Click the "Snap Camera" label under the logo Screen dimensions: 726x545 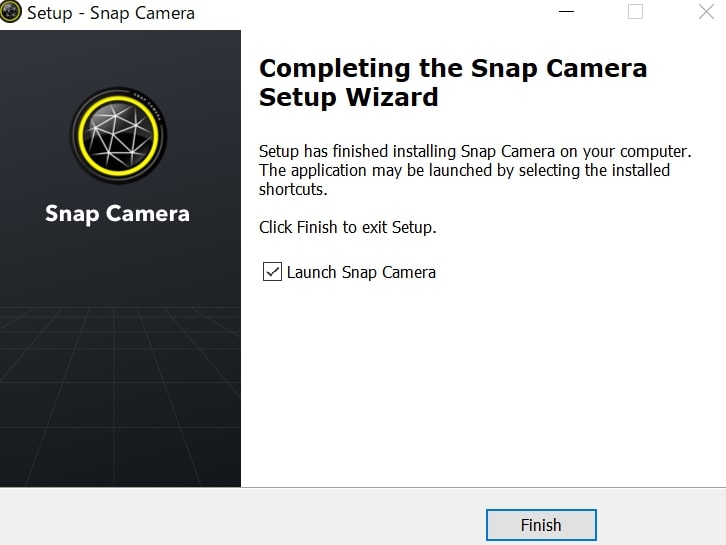pyautogui.click(x=118, y=214)
